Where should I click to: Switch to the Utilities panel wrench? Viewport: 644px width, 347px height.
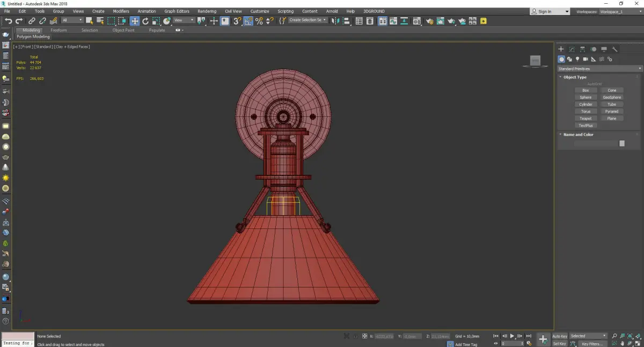click(x=614, y=49)
